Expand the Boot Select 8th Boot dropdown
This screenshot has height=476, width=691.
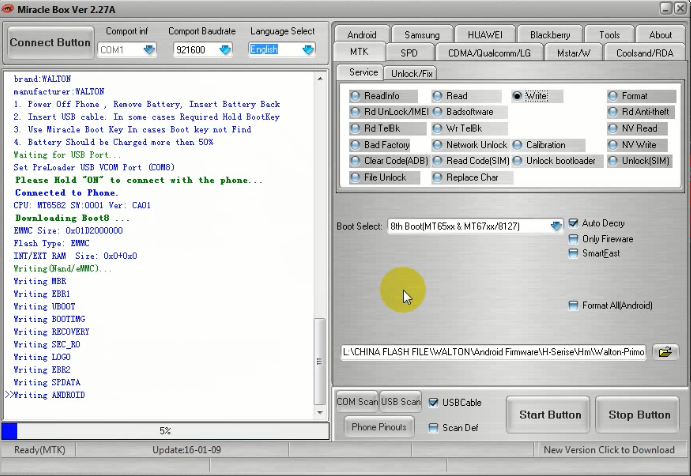click(556, 226)
